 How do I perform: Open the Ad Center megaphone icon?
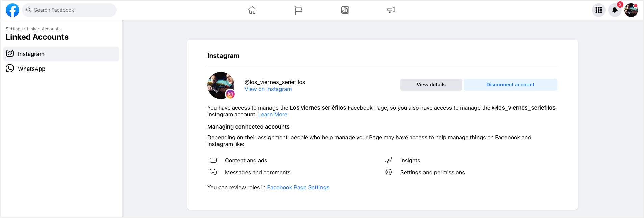pos(391,10)
